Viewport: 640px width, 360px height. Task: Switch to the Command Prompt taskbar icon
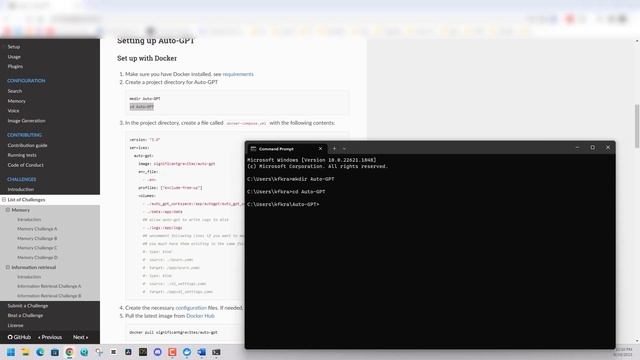coord(216,352)
